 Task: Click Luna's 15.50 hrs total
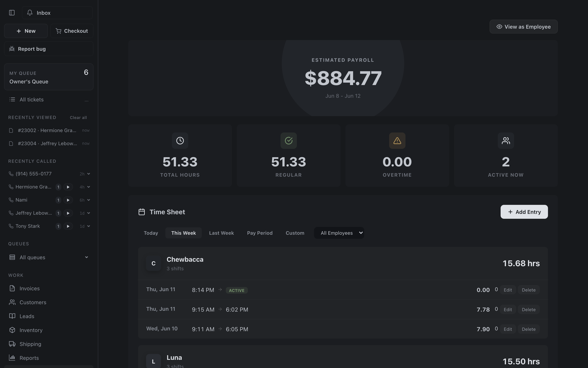pyautogui.click(x=521, y=361)
